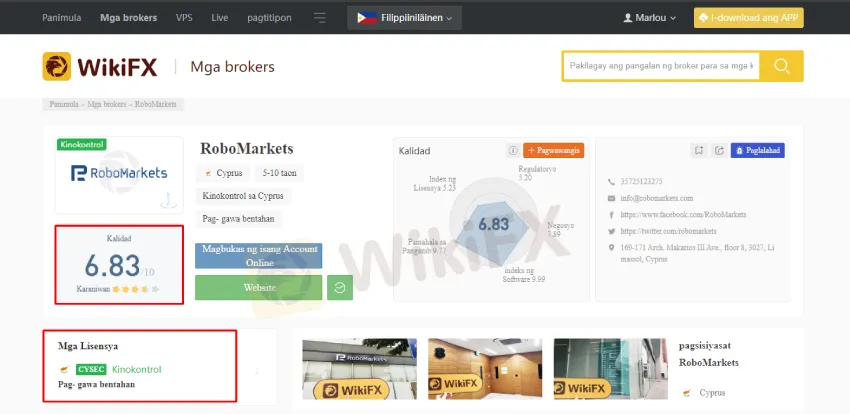Click the share arrow icon
The width and height of the screenshot is (850, 414).
pyautogui.click(x=719, y=151)
